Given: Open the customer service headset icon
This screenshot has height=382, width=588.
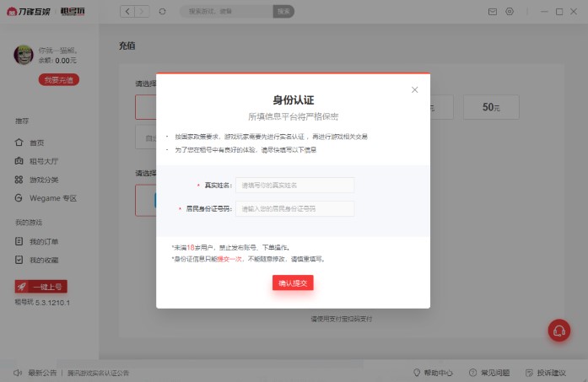Looking at the screenshot, I should pos(558,331).
